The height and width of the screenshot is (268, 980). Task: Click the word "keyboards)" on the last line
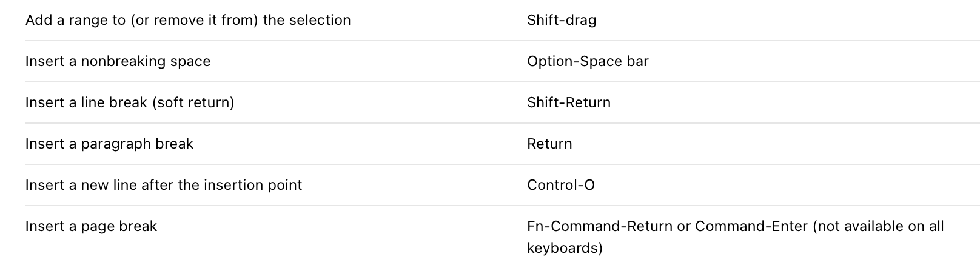pyautogui.click(x=565, y=248)
